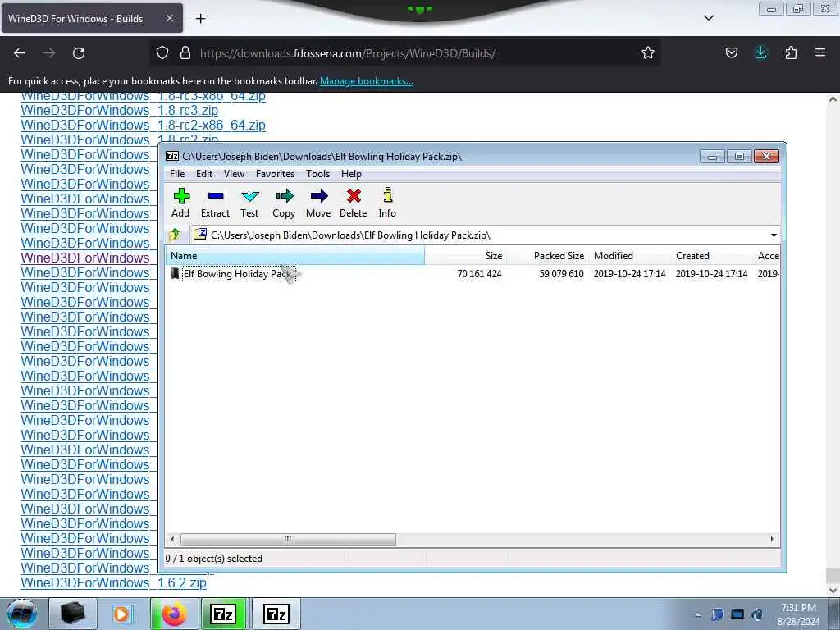This screenshot has width=840, height=630.
Task: Open the media player taskbar icon
Action: pos(122,614)
